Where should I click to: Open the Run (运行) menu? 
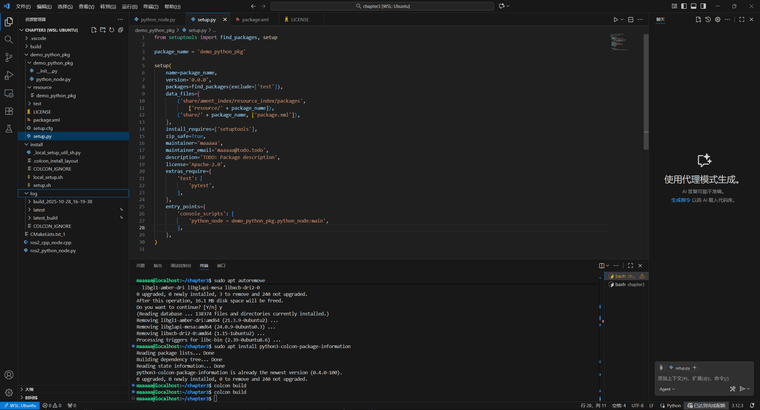coord(129,6)
